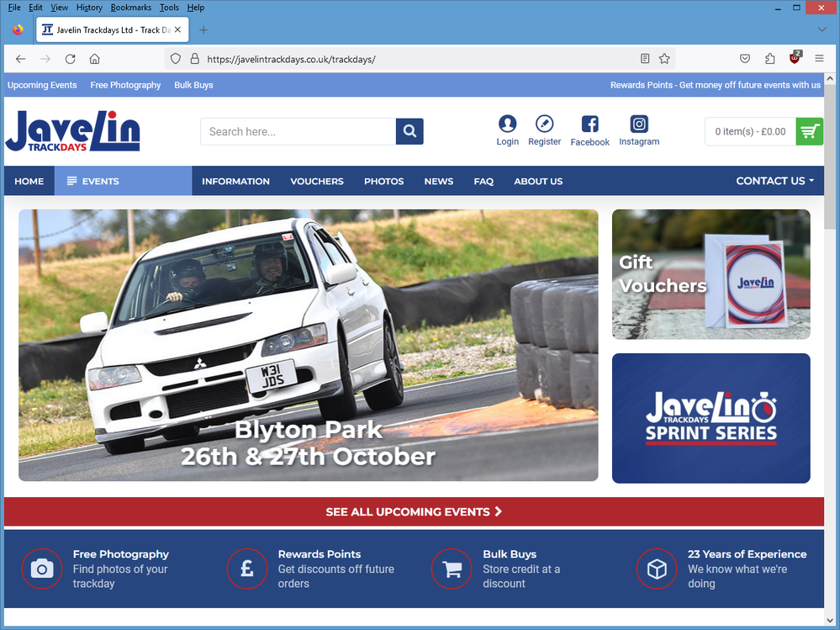Click See All Upcoming Events banner
Viewport: 840px width, 630px height.
(414, 511)
